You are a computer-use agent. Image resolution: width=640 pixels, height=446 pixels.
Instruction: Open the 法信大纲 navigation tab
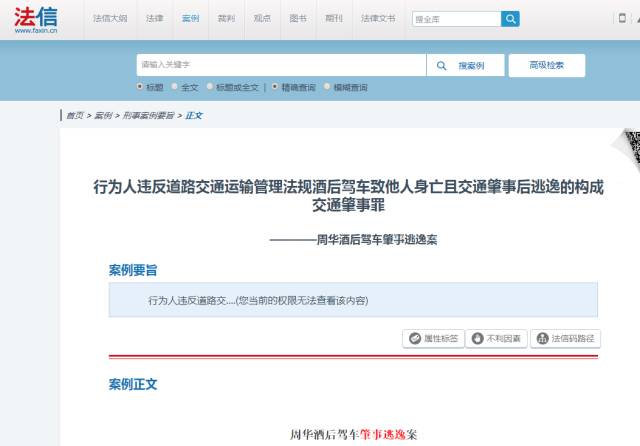click(110, 18)
